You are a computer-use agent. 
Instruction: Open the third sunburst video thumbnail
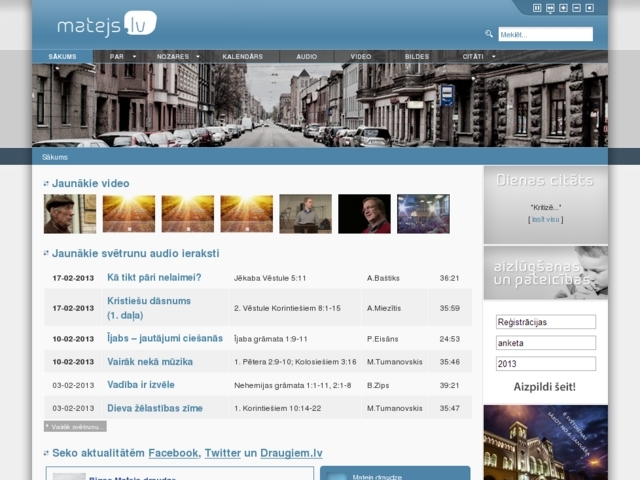click(x=247, y=214)
